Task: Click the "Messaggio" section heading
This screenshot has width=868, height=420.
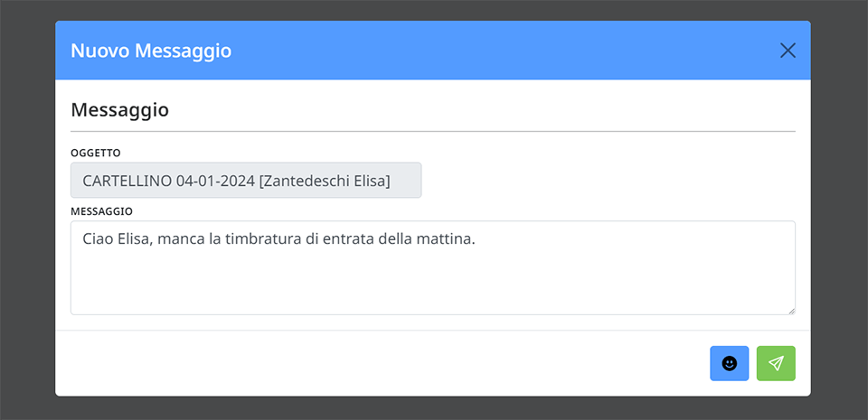Action: tap(119, 110)
